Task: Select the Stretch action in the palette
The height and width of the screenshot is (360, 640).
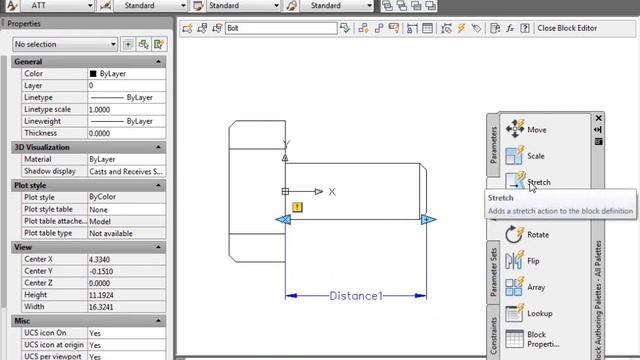Action: pos(528,181)
